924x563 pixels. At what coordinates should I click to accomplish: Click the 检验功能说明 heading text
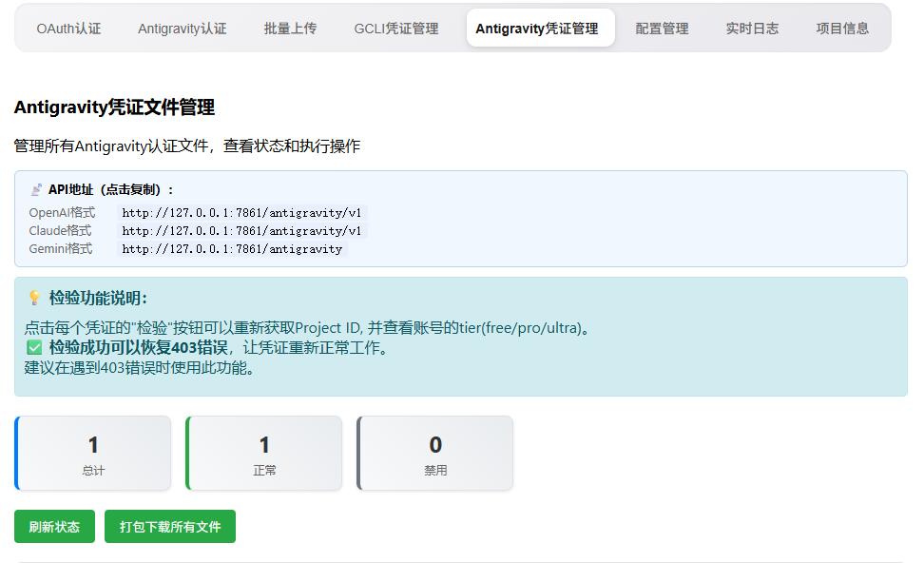[98, 299]
